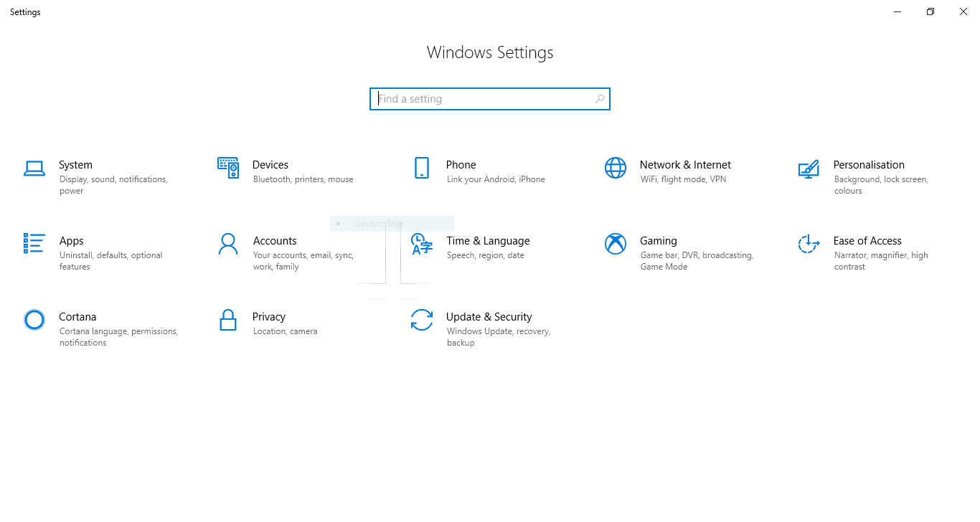Click the Ease of Access icon
The height and width of the screenshot is (522, 980).
(x=809, y=244)
